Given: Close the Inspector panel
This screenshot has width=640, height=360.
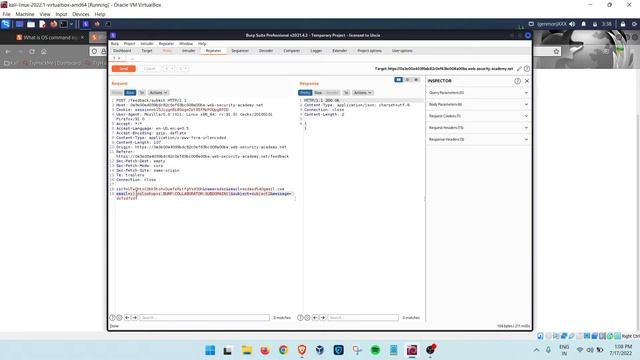Looking at the screenshot, I should click(527, 81).
